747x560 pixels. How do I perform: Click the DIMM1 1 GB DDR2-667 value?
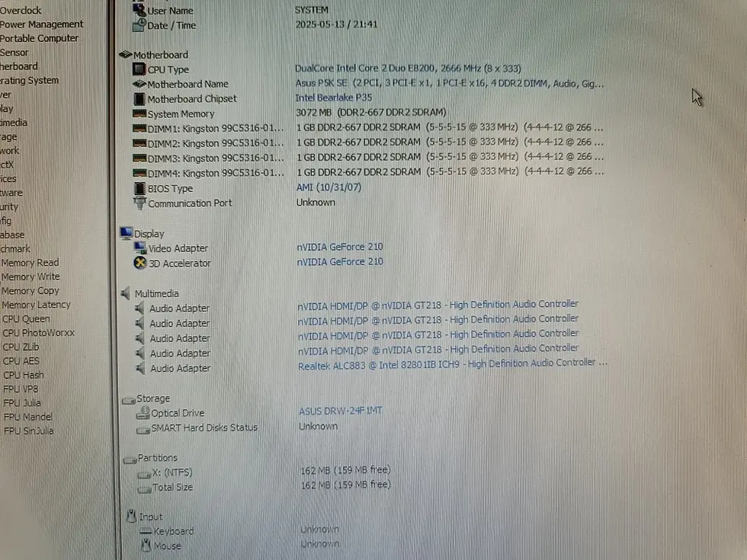tap(450, 127)
